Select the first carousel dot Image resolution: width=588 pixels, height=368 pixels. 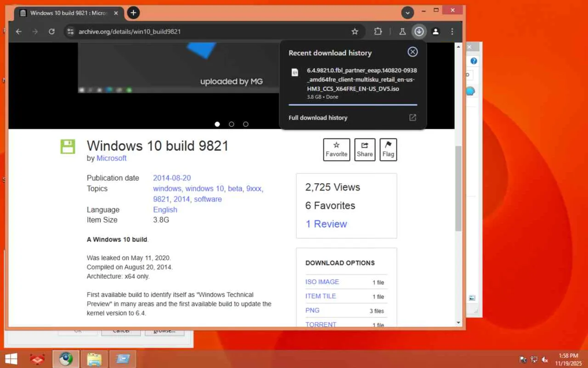tap(217, 124)
